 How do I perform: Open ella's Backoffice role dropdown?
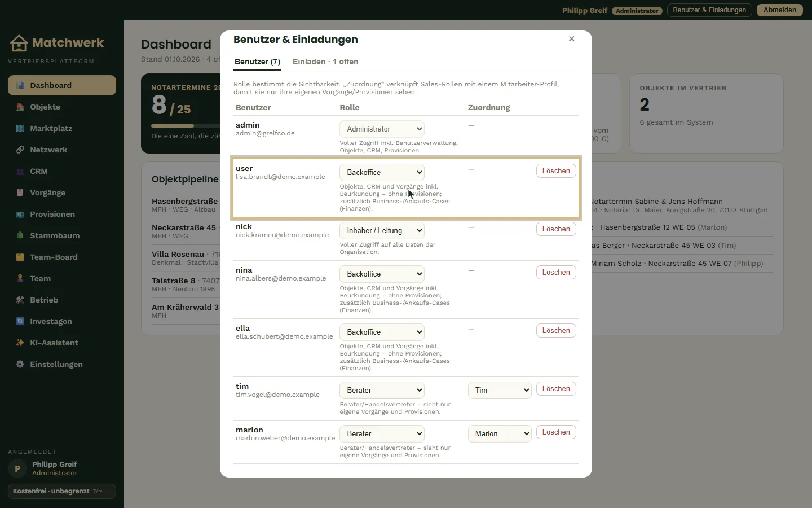[x=382, y=332]
